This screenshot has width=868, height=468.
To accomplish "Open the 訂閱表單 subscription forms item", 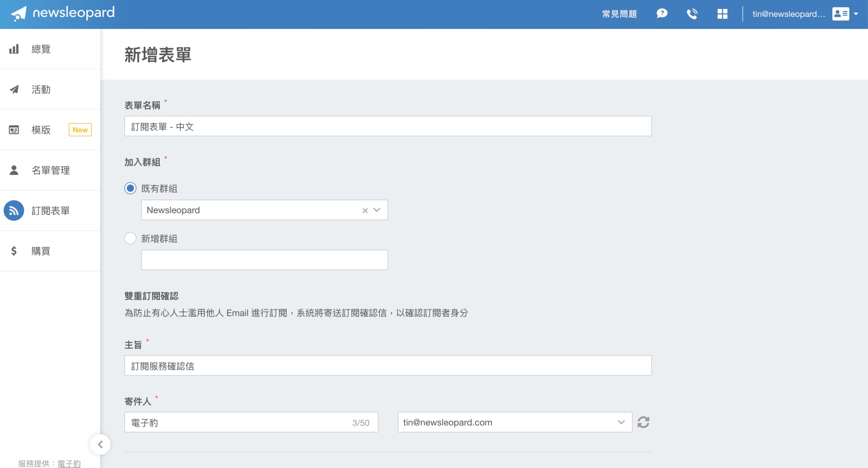I will tap(50, 211).
